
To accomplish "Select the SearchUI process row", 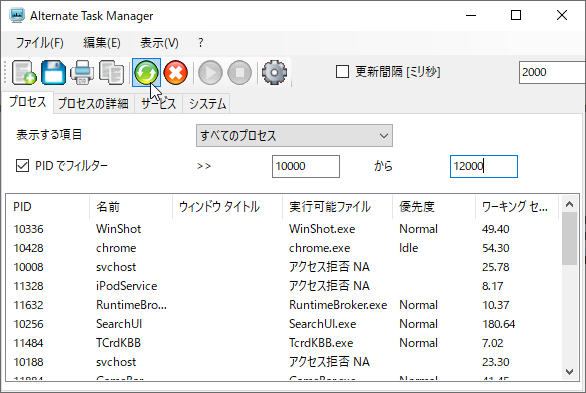I will coord(283,324).
